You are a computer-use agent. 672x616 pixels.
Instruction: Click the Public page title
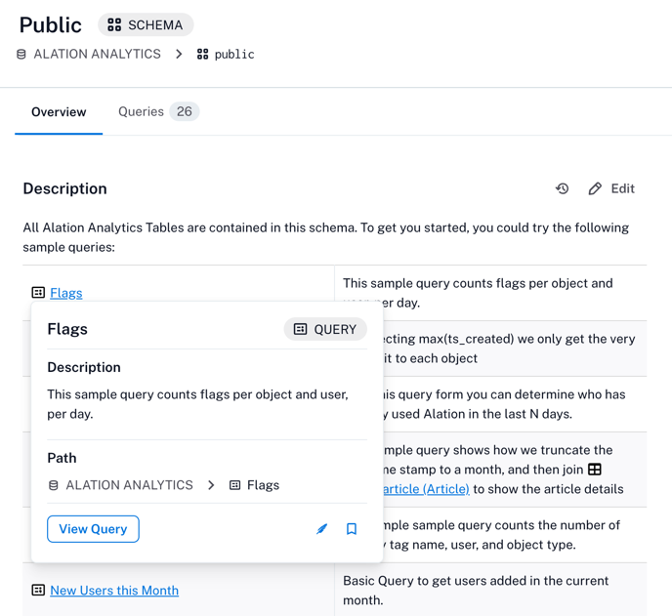(51, 24)
